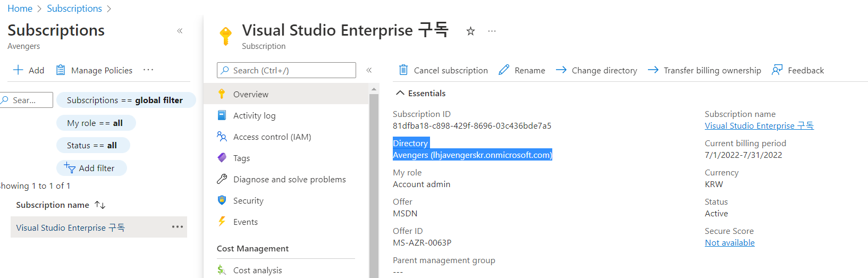Click the Offer ID MS-AZR-0063P value
The width and height of the screenshot is (868, 278).
click(x=422, y=242)
